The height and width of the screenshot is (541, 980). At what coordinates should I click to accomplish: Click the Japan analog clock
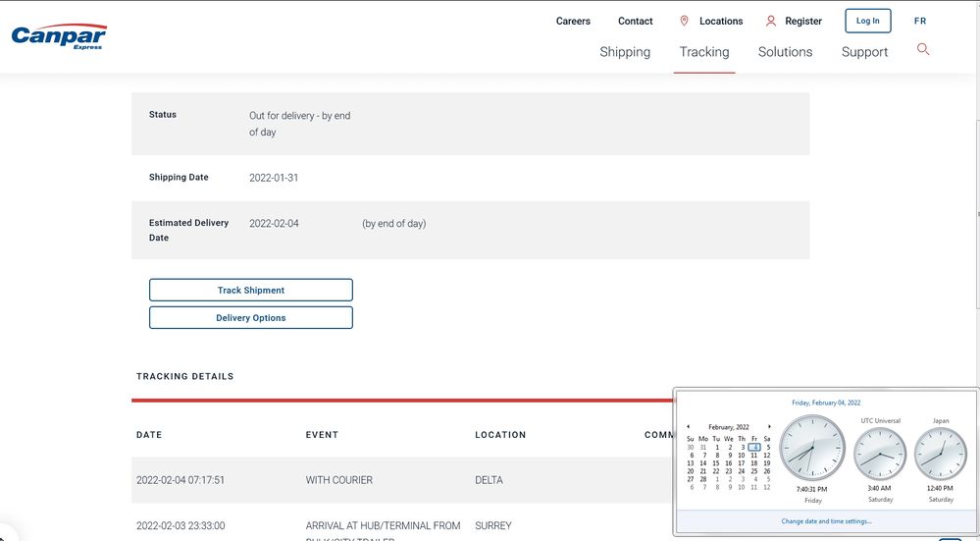940,454
